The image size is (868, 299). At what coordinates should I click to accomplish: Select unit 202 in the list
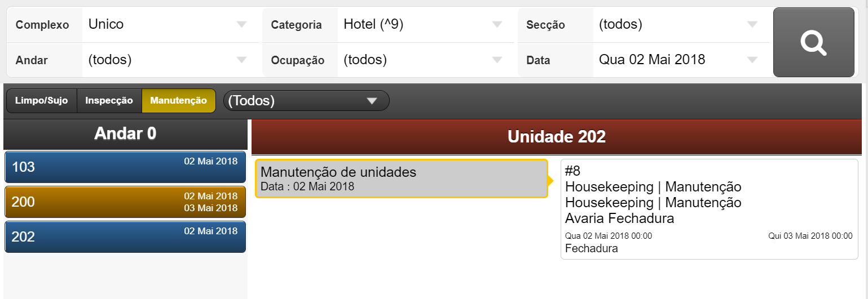tap(125, 236)
